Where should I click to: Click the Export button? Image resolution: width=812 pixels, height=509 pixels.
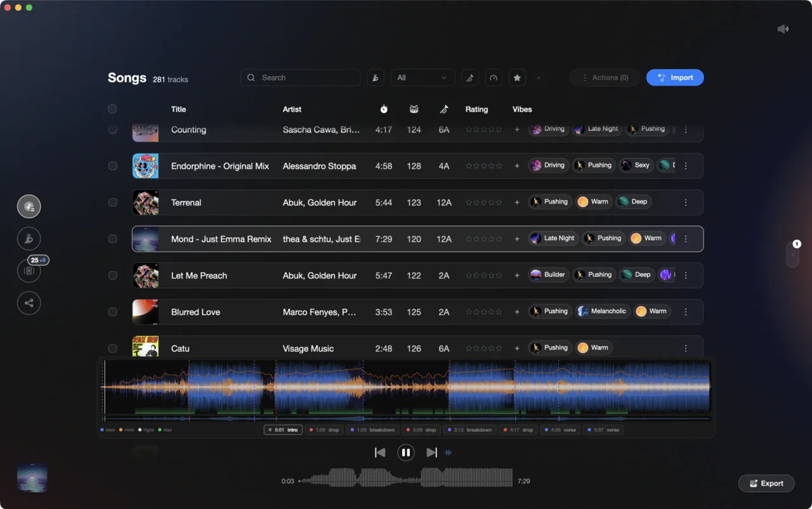[766, 483]
